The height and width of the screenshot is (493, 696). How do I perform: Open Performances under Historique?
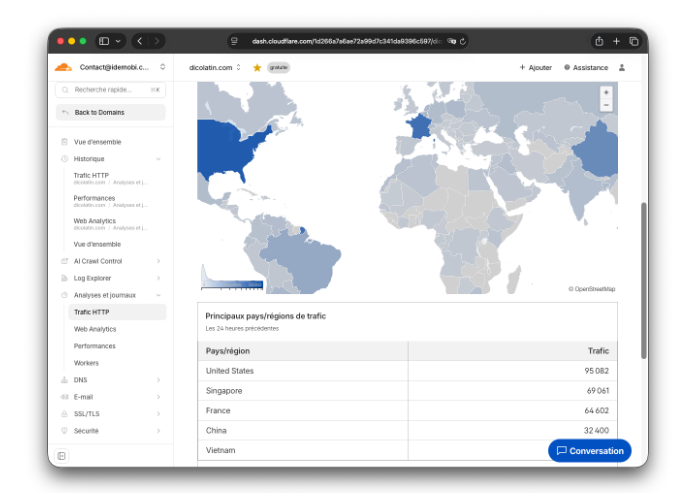111,201
